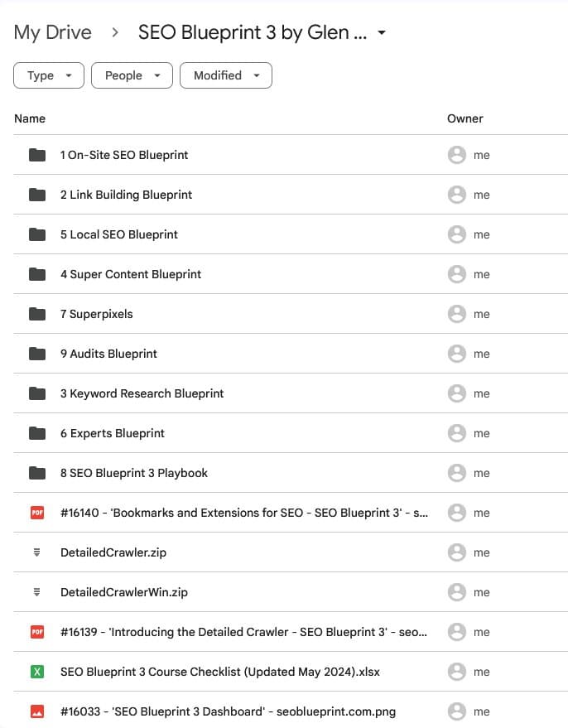Expand the Modified filter dropdown
Screen dimensions: 568x728
[x=225, y=75]
